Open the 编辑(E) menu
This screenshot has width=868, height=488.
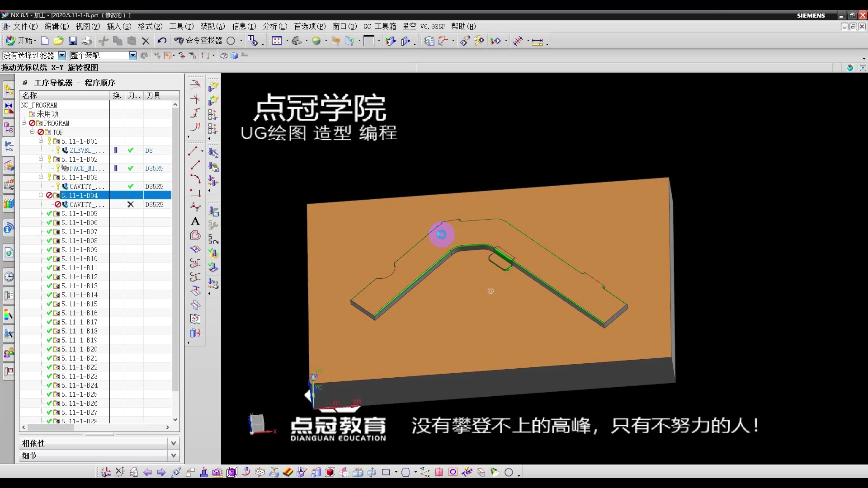pyautogui.click(x=57, y=27)
